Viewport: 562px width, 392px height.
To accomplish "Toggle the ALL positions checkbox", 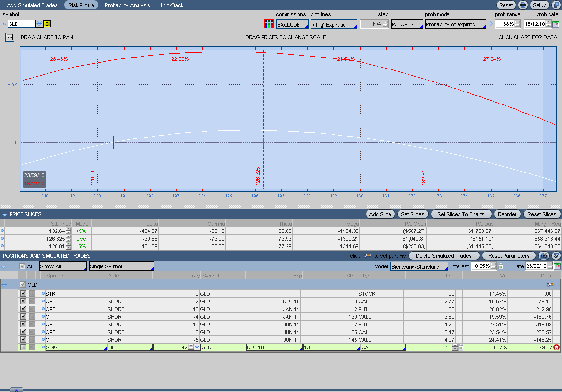I will click(22, 266).
